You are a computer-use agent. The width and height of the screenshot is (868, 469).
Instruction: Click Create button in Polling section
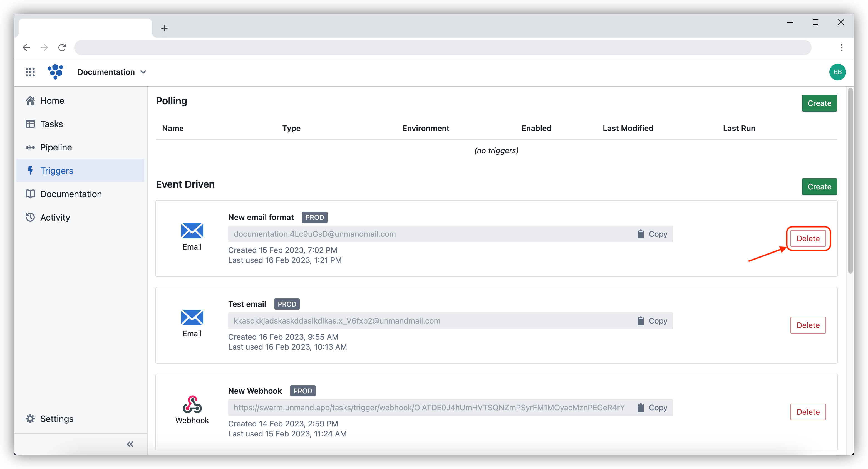tap(819, 103)
